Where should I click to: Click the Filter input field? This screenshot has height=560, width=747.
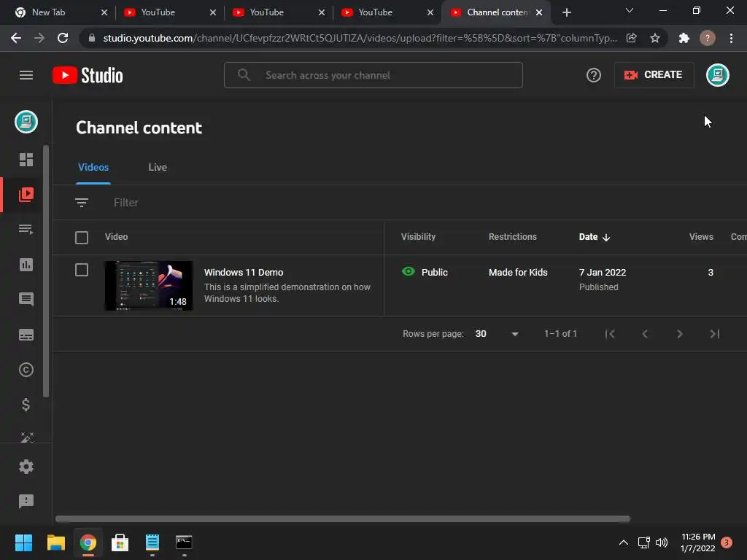[125, 203]
